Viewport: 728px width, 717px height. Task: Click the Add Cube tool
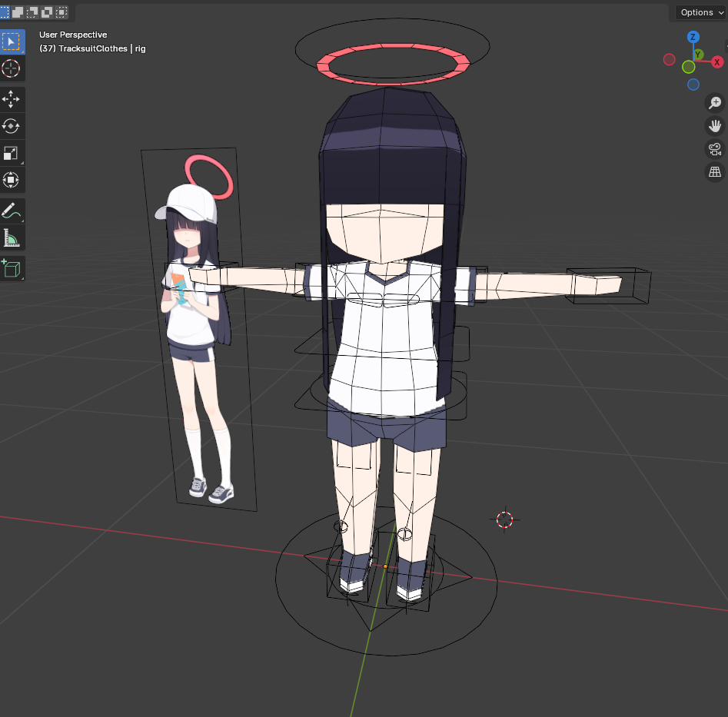[12, 268]
